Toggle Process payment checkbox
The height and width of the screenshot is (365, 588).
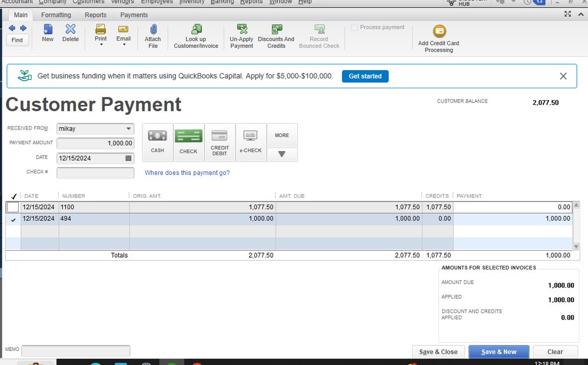pyautogui.click(x=354, y=27)
